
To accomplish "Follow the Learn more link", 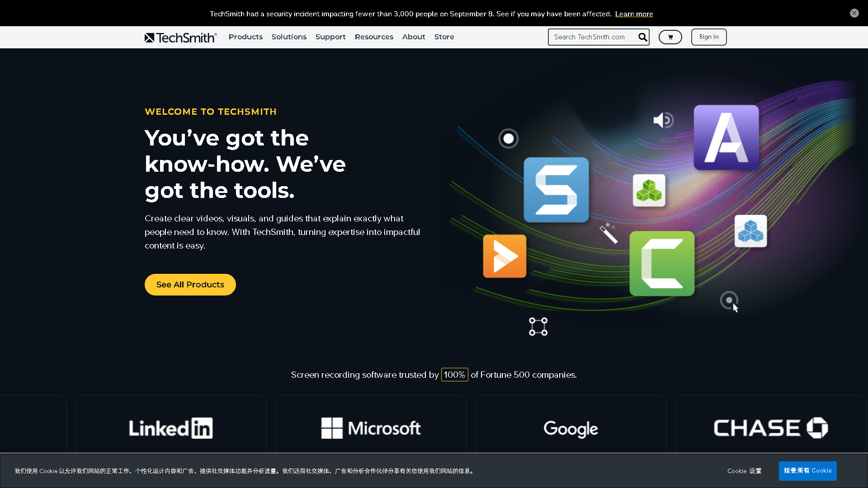I will [x=634, y=14].
